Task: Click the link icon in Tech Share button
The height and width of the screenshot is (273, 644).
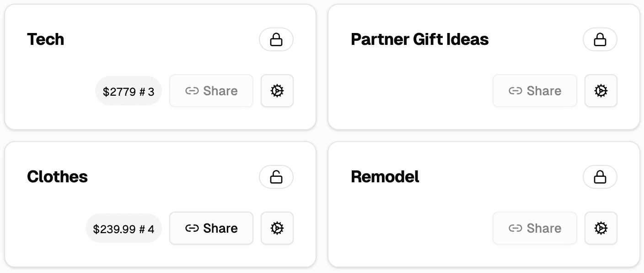Action: click(x=192, y=91)
